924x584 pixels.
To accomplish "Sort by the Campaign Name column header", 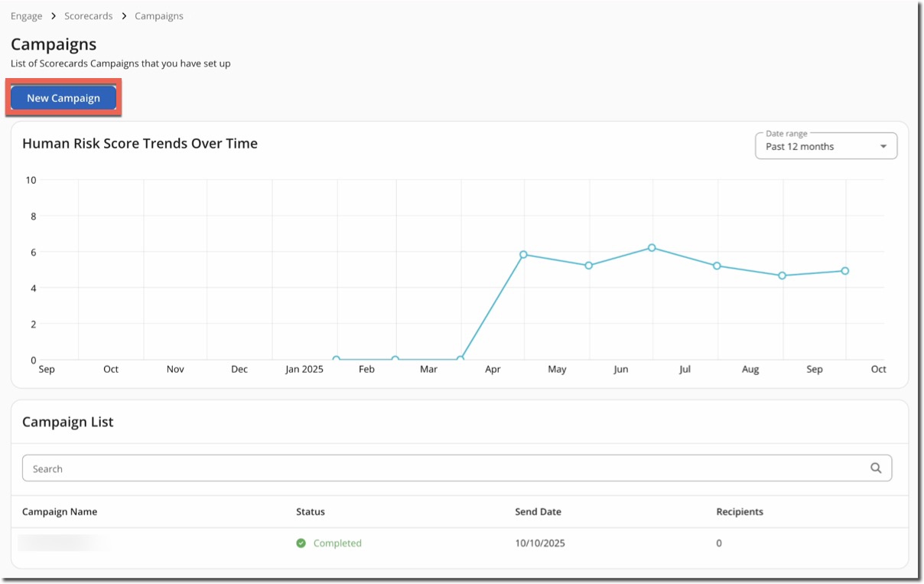I will pos(60,511).
